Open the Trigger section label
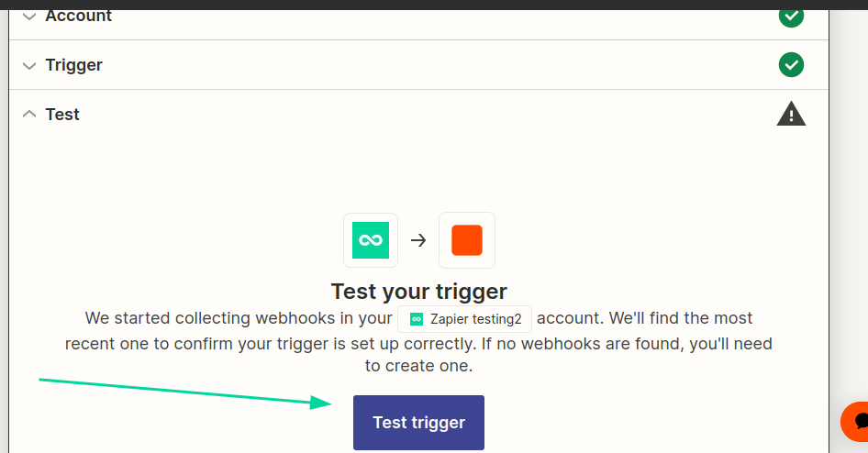 [74, 65]
